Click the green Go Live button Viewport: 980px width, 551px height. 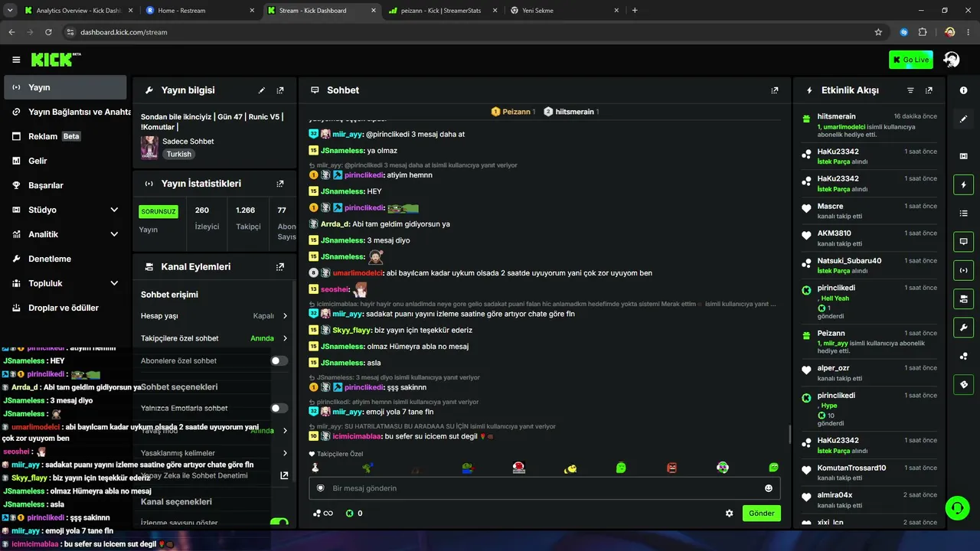point(911,60)
